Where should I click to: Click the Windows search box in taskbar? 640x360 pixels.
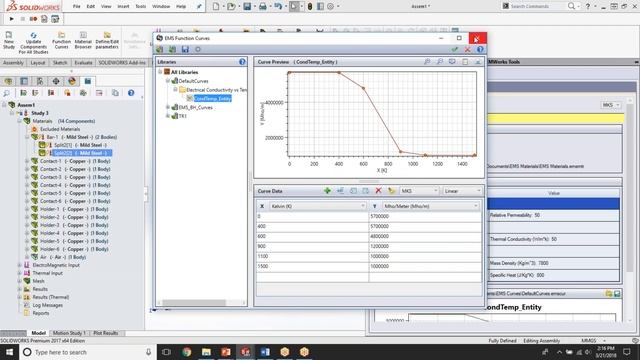87,352
